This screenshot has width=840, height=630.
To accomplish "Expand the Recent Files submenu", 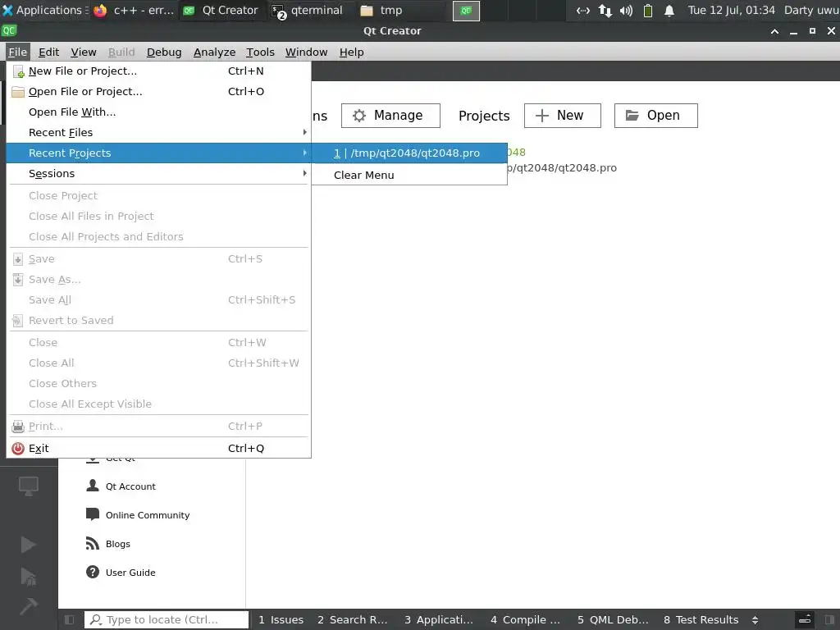I will click(x=158, y=132).
